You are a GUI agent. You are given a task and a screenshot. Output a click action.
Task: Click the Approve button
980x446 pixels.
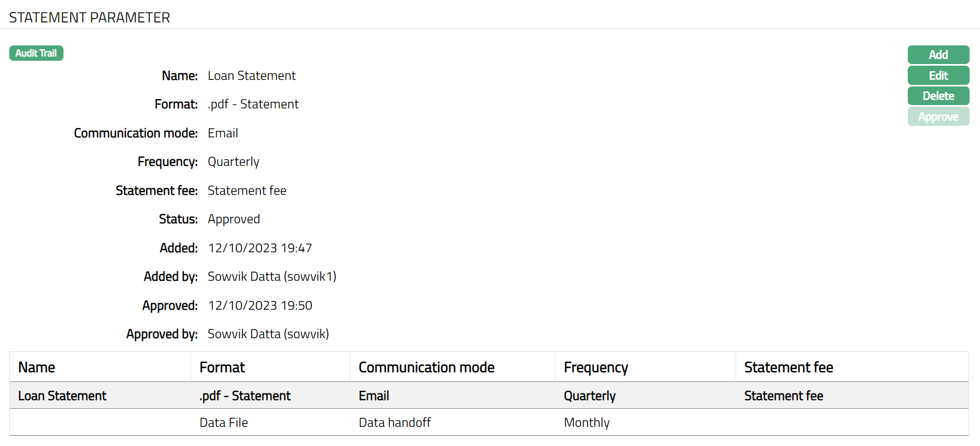point(938,117)
